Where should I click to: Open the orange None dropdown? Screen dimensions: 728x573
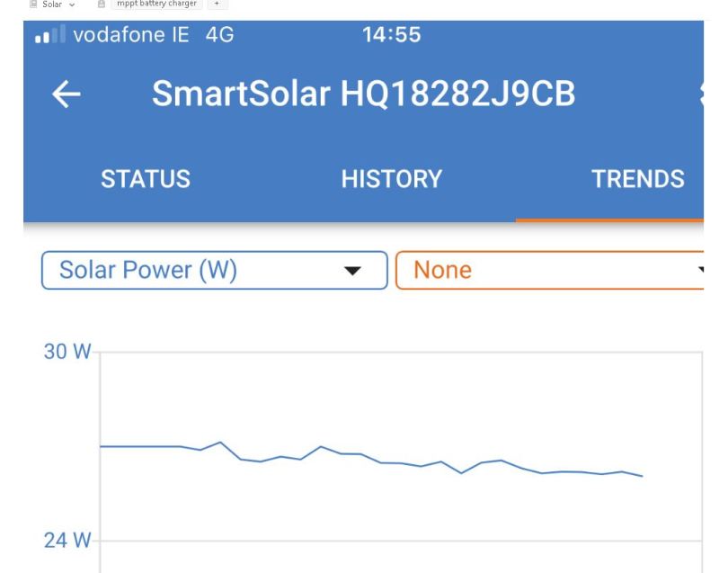coord(548,270)
